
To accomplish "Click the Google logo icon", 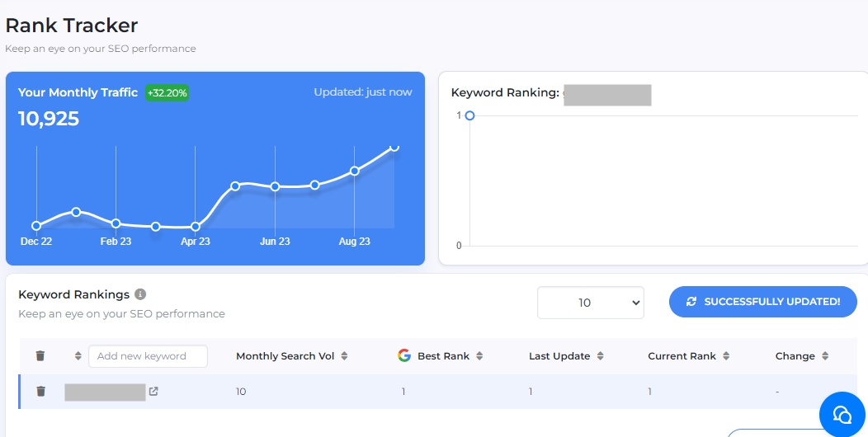I will [x=404, y=355].
